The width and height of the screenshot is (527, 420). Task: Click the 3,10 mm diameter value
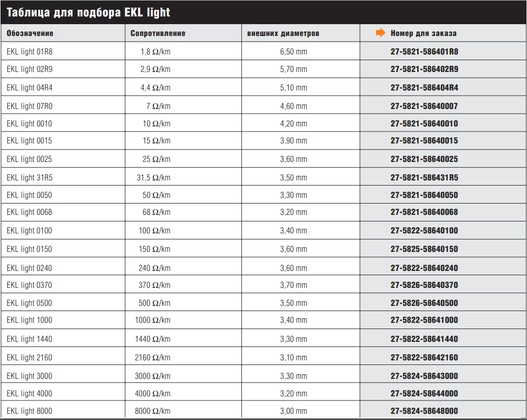coord(293,358)
